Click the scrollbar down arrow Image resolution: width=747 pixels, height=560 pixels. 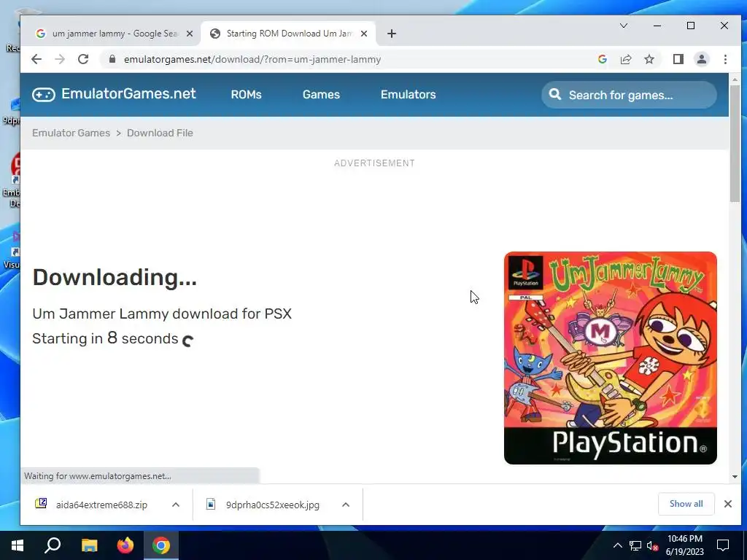pyautogui.click(x=735, y=477)
